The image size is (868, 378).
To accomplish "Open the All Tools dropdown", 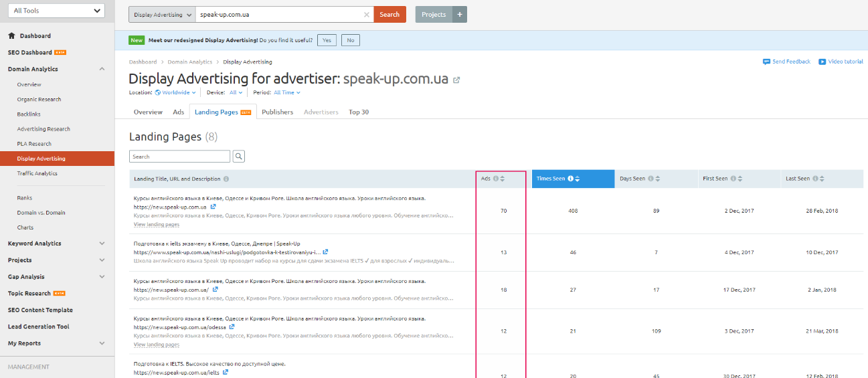I will pos(56,11).
